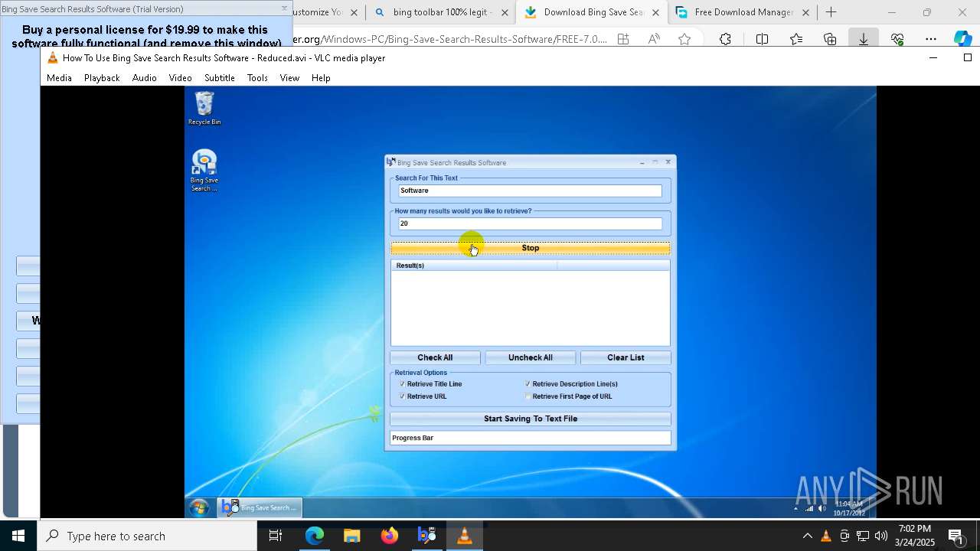Open Edge Downloads toolbar icon

(x=864, y=39)
